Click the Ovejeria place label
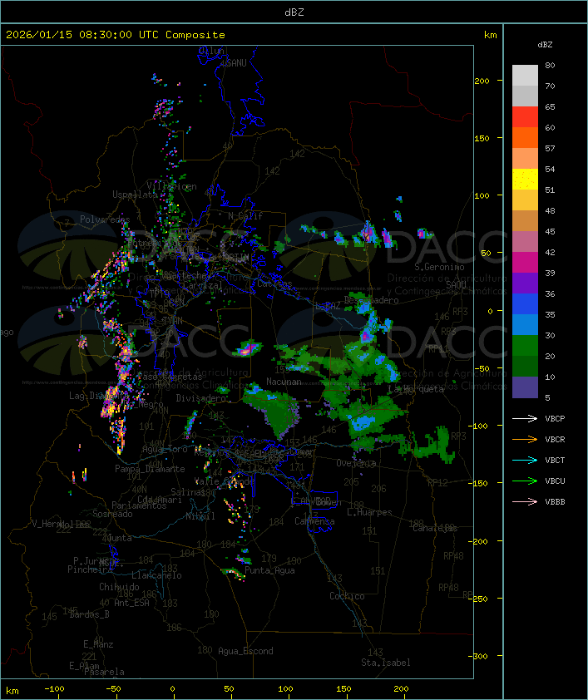 point(356,463)
